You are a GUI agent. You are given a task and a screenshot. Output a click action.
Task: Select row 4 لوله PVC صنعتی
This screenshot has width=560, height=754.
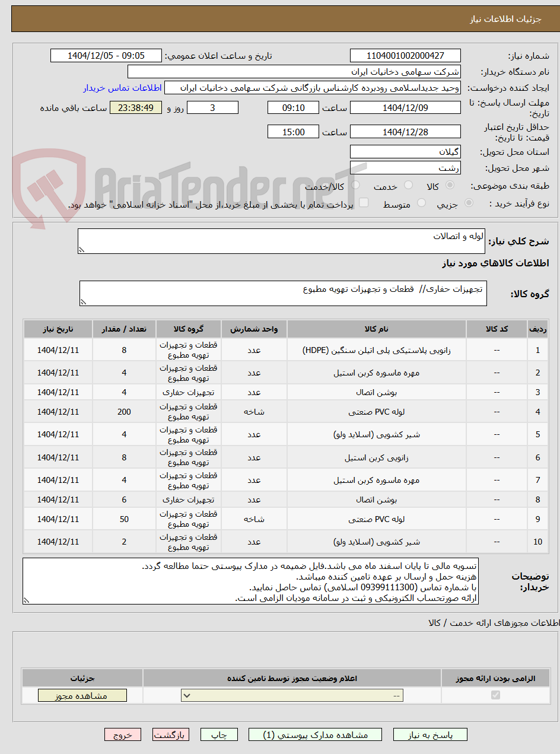286,412
